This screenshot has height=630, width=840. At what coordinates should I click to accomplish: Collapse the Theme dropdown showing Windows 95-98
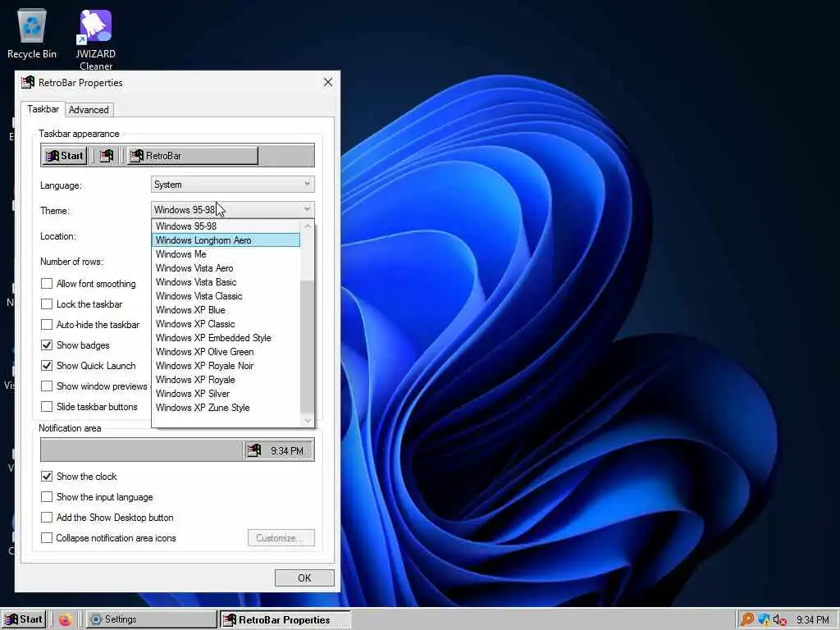pyautogui.click(x=232, y=209)
